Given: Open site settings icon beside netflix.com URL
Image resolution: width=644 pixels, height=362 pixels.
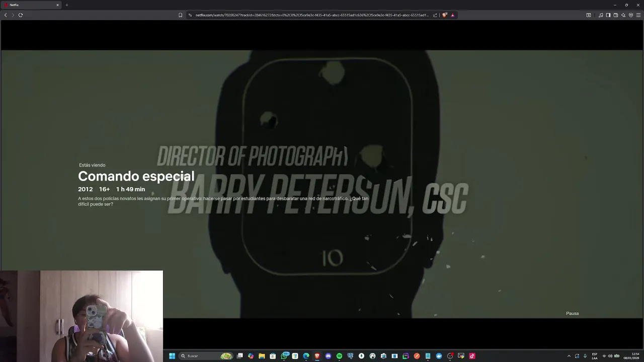Looking at the screenshot, I should tap(190, 15).
